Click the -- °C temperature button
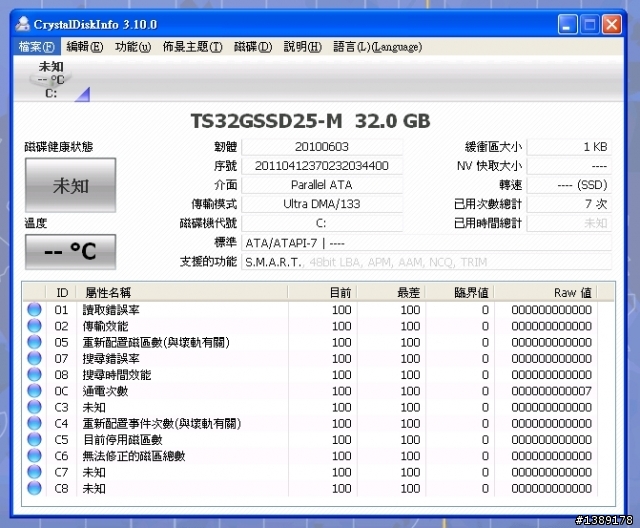 [x=71, y=251]
